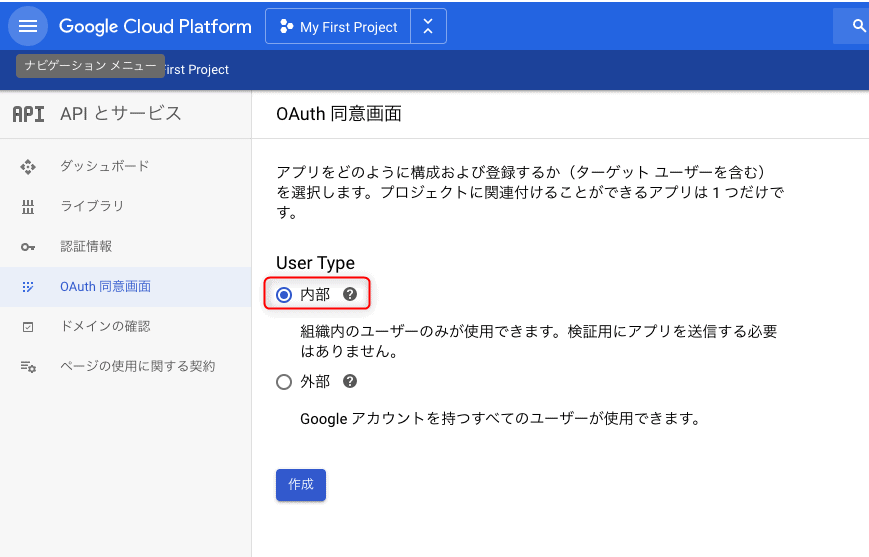Viewport: 869px width, 557px height.
Task: Click the library icon in sidebar
Action: tap(28, 206)
